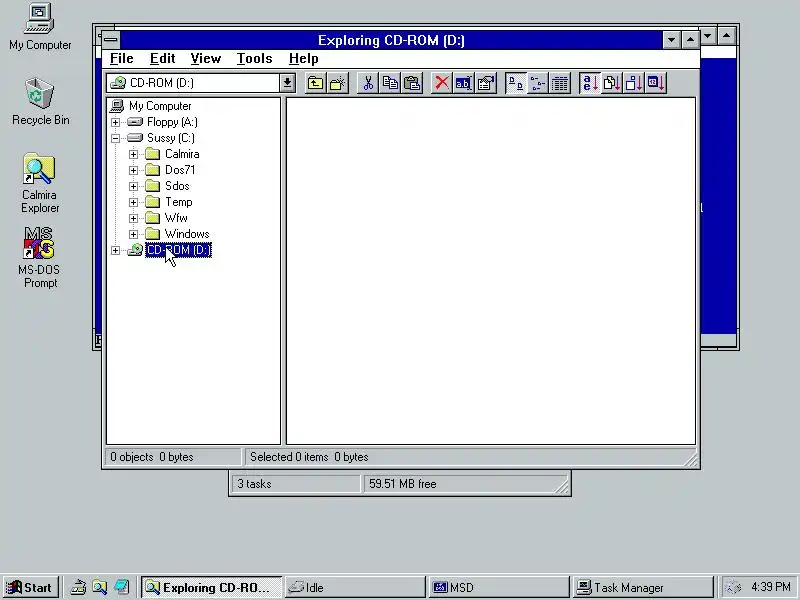Image resolution: width=800 pixels, height=600 pixels.
Task: Expand the Windows folder node
Action: coord(133,235)
